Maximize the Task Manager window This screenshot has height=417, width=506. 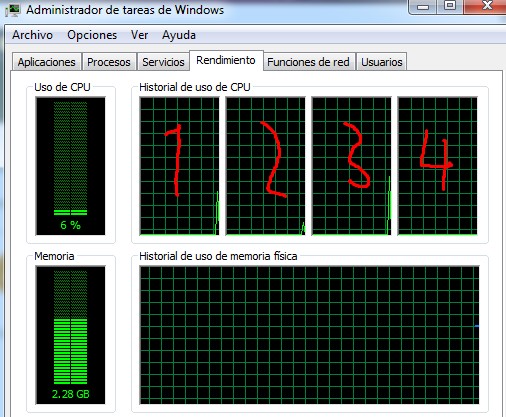[450, 6]
